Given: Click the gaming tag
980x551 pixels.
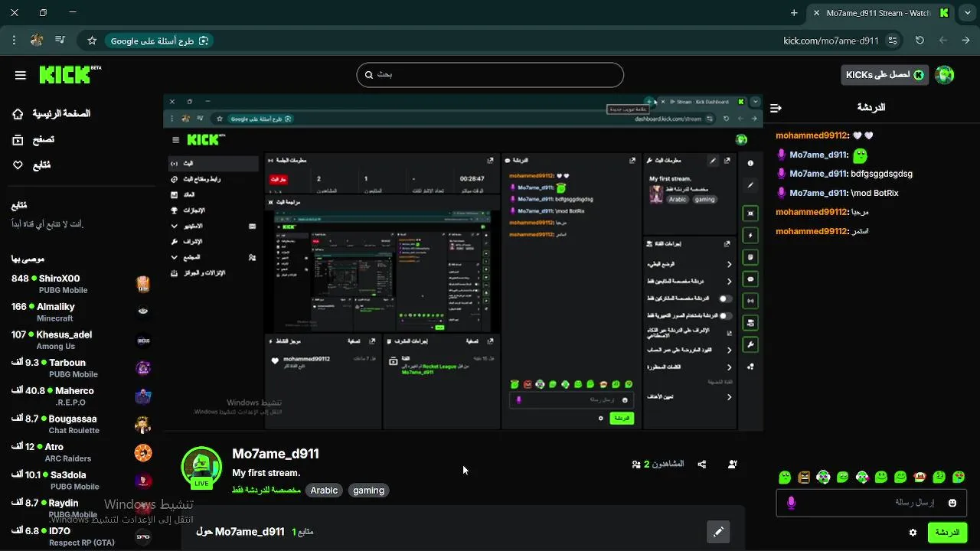Looking at the screenshot, I should pos(368,491).
